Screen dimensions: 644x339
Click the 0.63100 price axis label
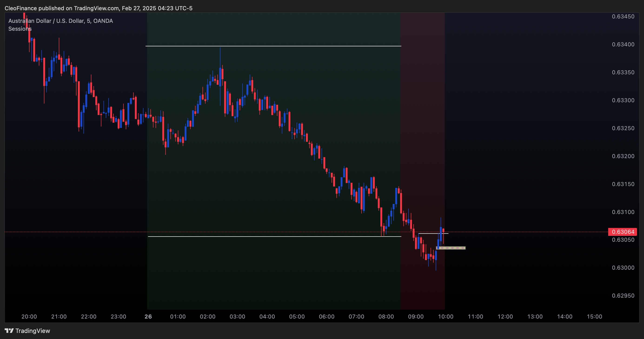[x=623, y=212]
